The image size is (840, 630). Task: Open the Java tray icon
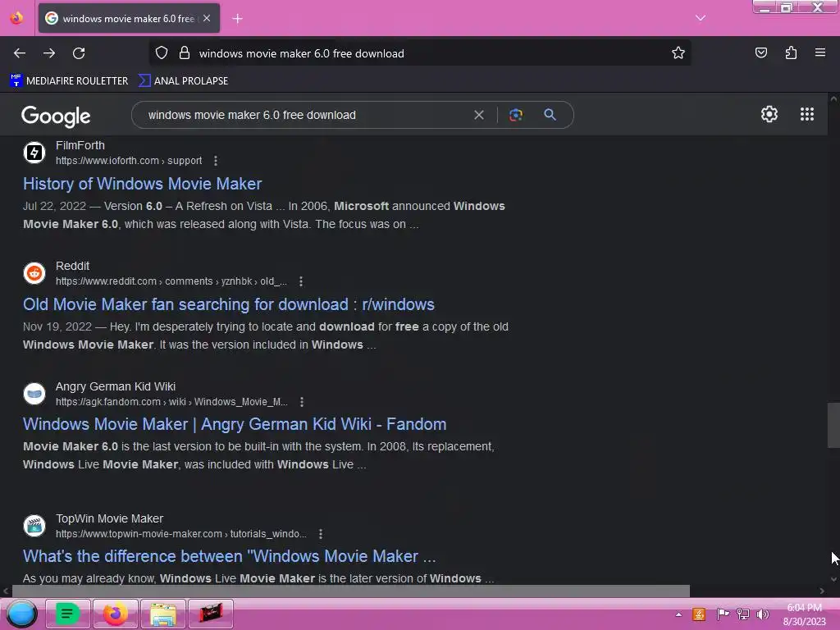click(699, 614)
